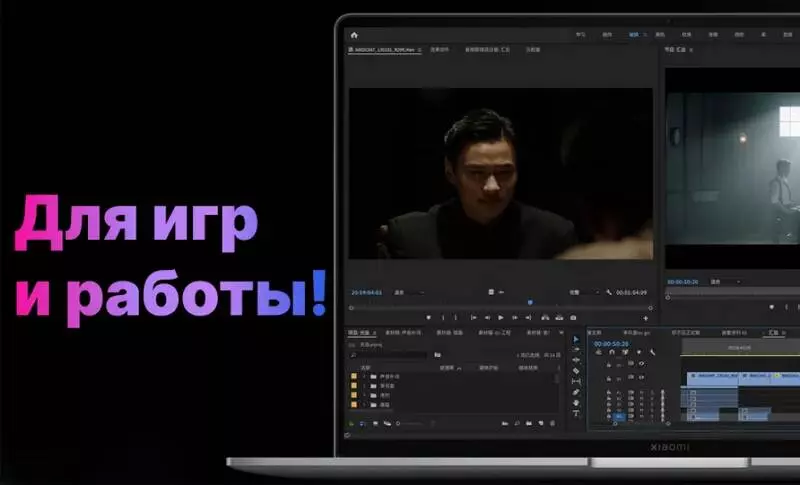The height and width of the screenshot is (485, 800).
Task: Switch Project panel to Icon view
Action: [376, 423]
